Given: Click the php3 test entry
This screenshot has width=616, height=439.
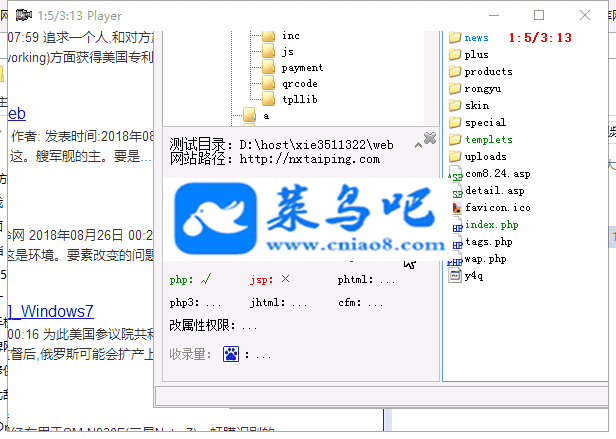Looking at the screenshot, I should tap(195, 303).
